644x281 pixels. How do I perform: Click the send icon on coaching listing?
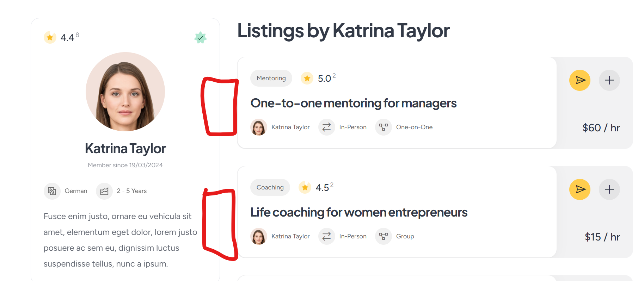(580, 189)
